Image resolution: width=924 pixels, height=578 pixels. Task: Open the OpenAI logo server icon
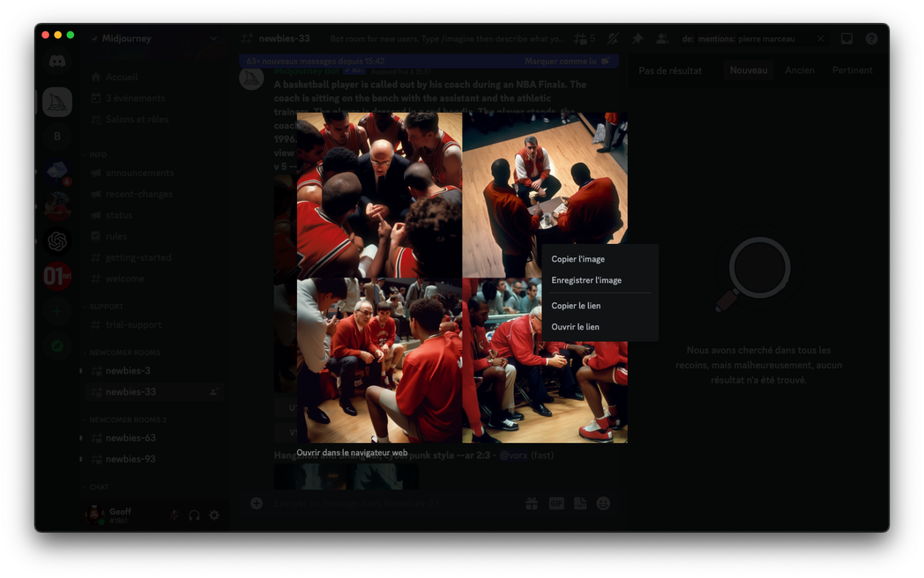click(57, 241)
